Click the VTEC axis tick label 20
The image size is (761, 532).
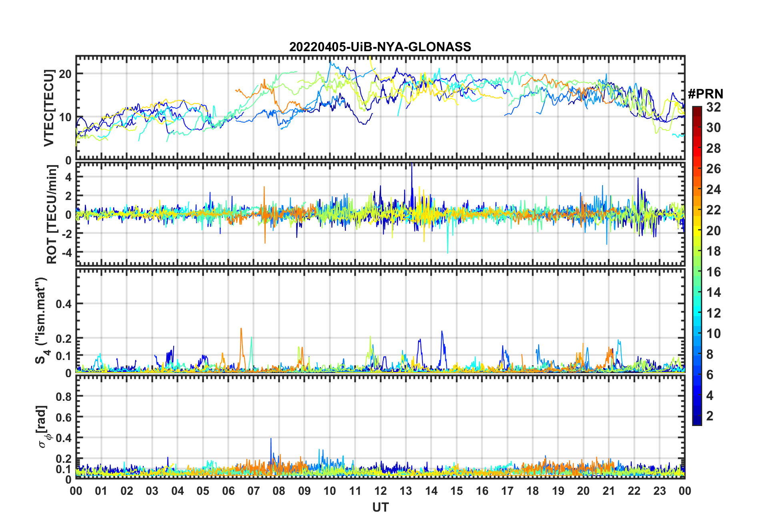point(65,74)
